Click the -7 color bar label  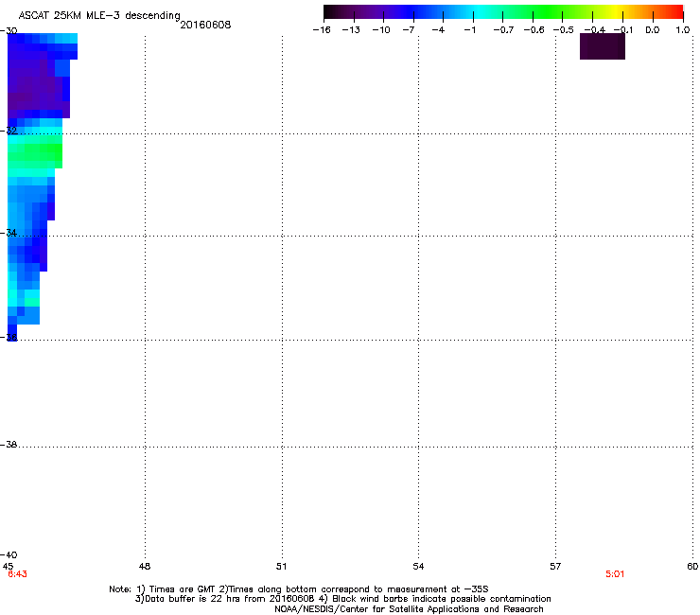click(x=408, y=30)
